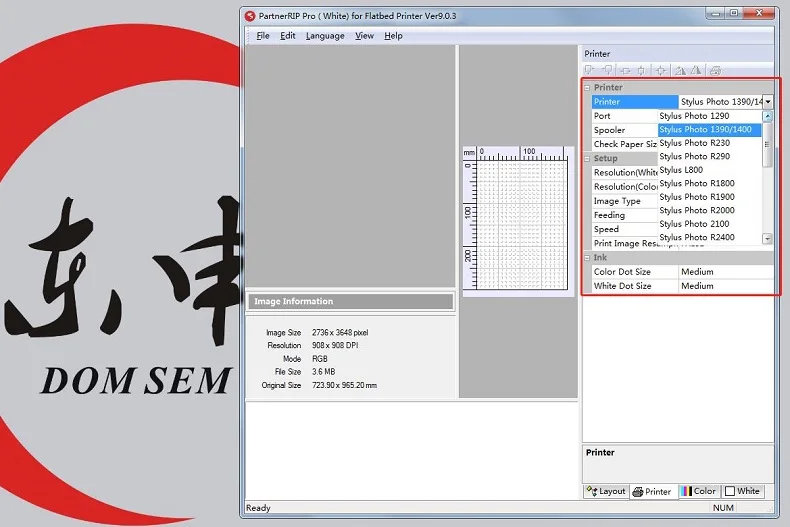Click the center vertically toolbar icon
The height and width of the screenshot is (527, 790).
pos(641,71)
